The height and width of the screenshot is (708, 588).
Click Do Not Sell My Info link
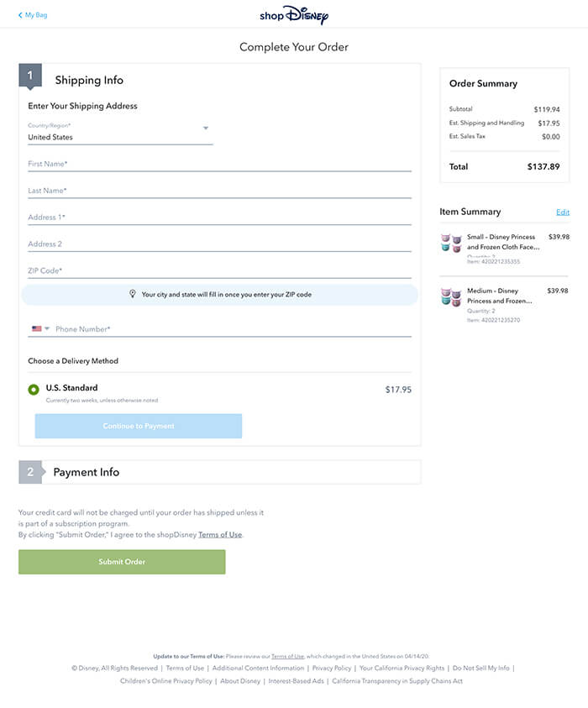click(480, 669)
